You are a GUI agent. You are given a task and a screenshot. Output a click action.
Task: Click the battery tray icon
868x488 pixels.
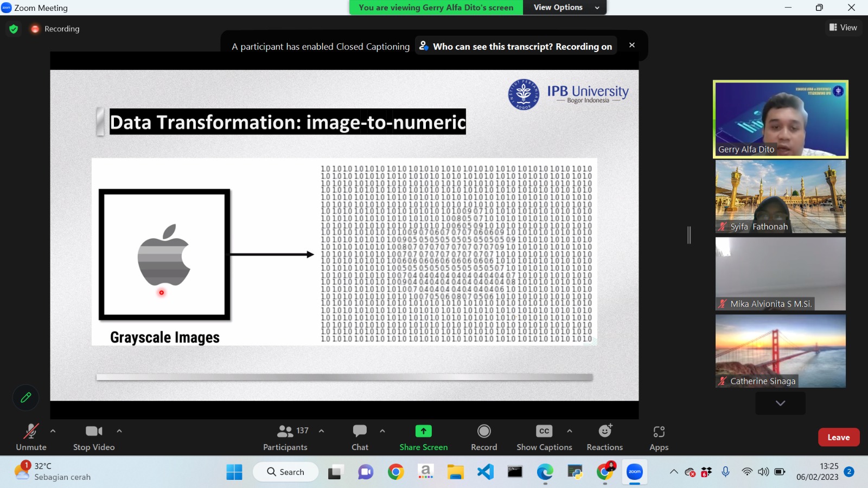780,472
